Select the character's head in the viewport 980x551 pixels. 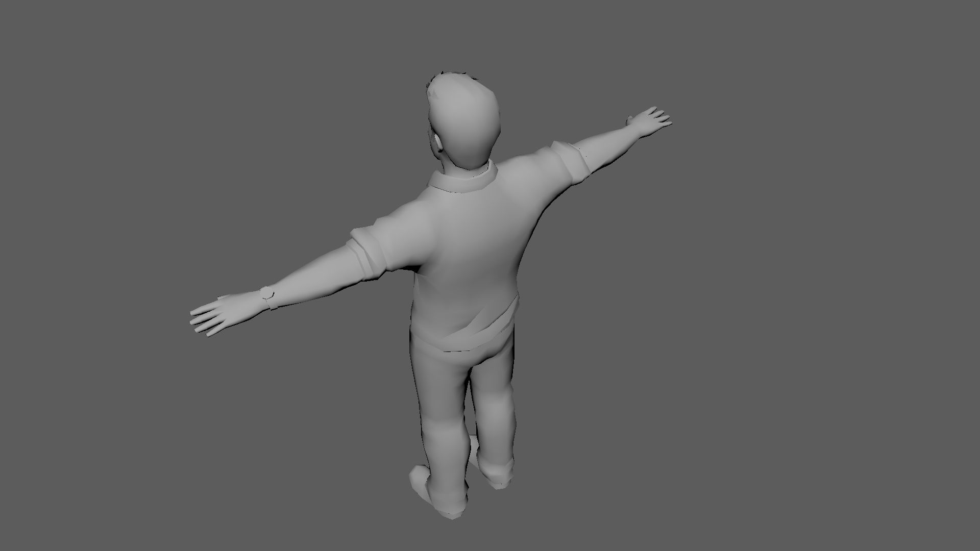[463, 121]
